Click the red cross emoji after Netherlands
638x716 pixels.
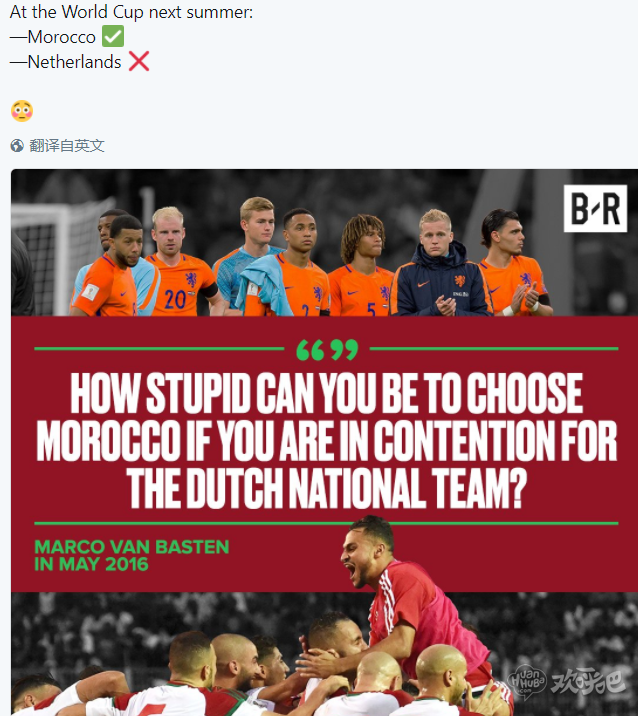point(139,61)
